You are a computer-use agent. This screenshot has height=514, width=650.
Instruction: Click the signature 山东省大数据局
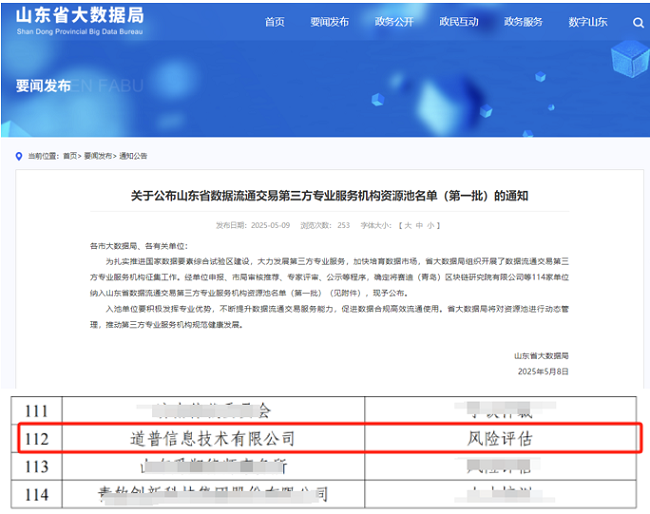(541, 356)
